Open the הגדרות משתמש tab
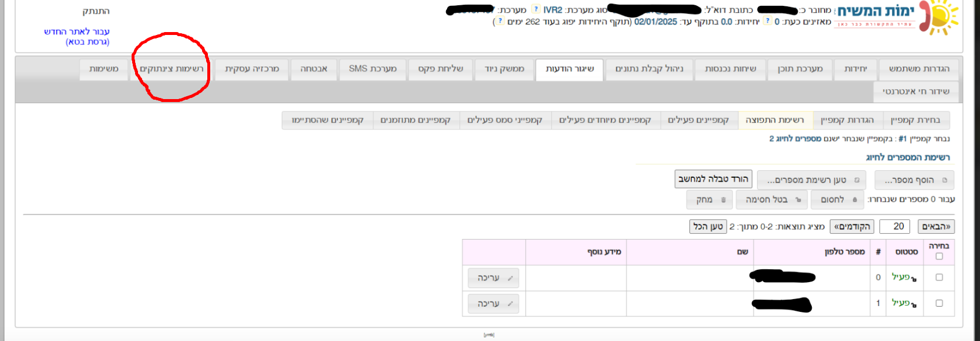Image resolution: width=980 pixels, height=341 pixels. 919,69
